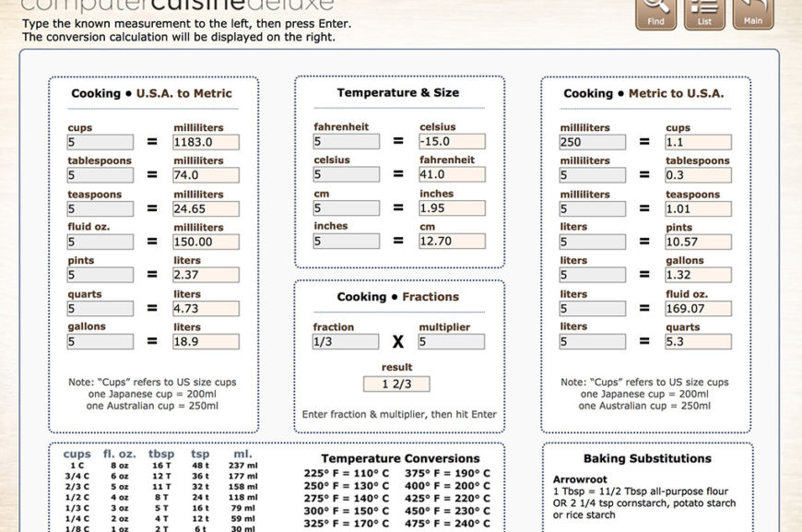Click the gallons result showing 1.32

click(698, 275)
